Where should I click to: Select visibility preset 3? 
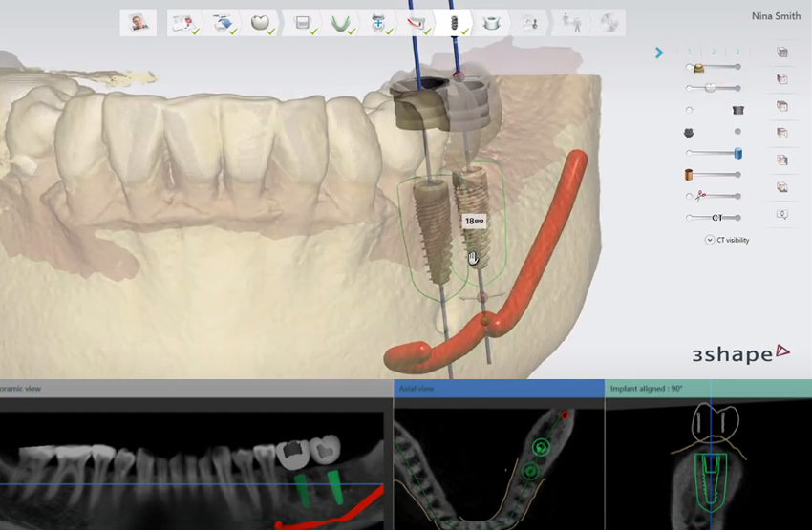tap(737, 52)
